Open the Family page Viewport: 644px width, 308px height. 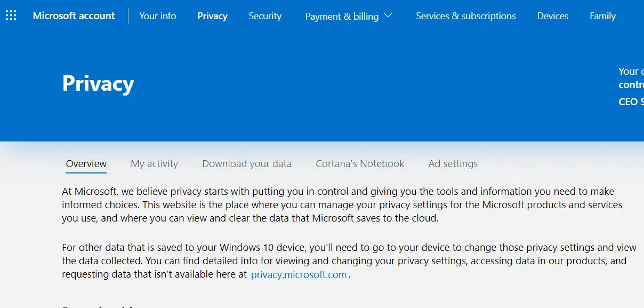point(602,16)
